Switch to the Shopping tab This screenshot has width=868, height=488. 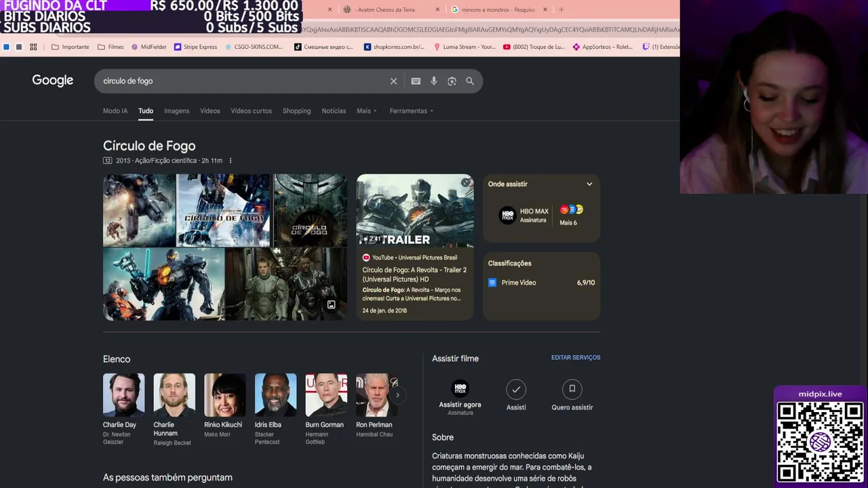(x=296, y=111)
